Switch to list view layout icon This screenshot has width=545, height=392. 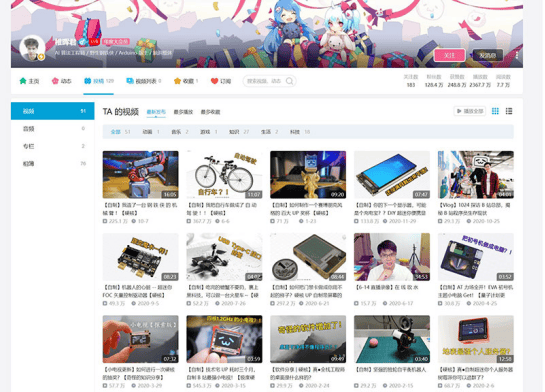pos(509,111)
